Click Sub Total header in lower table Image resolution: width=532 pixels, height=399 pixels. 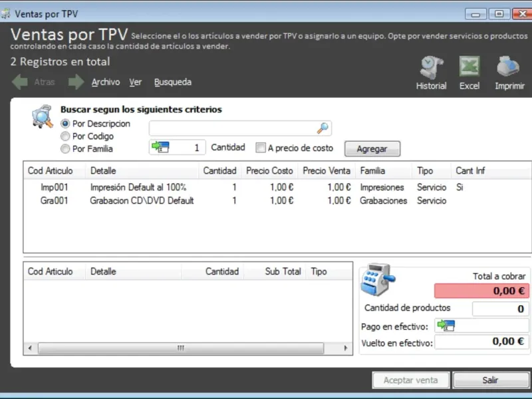275,271
